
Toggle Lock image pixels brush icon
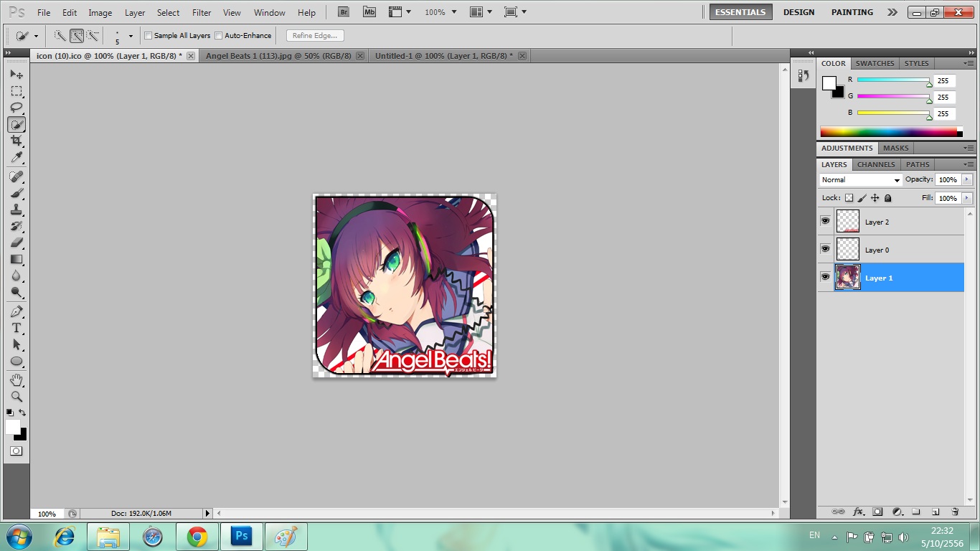(x=862, y=198)
